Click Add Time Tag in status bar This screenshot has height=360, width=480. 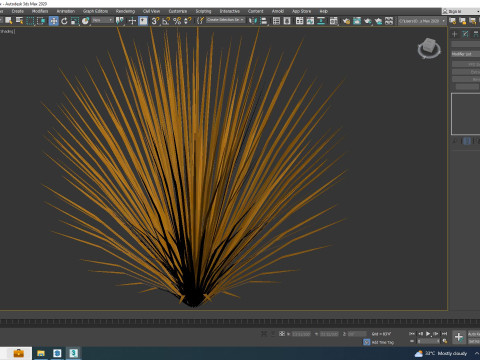click(383, 342)
